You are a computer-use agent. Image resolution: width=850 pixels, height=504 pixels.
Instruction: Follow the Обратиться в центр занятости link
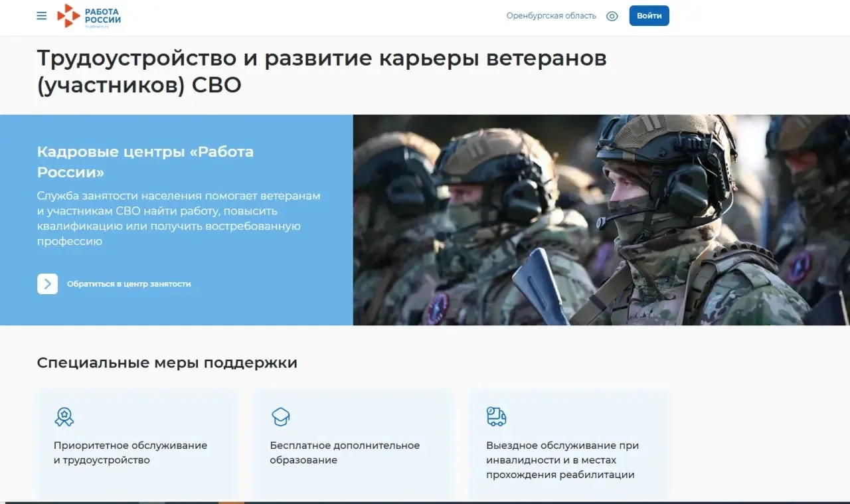coord(129,284)
